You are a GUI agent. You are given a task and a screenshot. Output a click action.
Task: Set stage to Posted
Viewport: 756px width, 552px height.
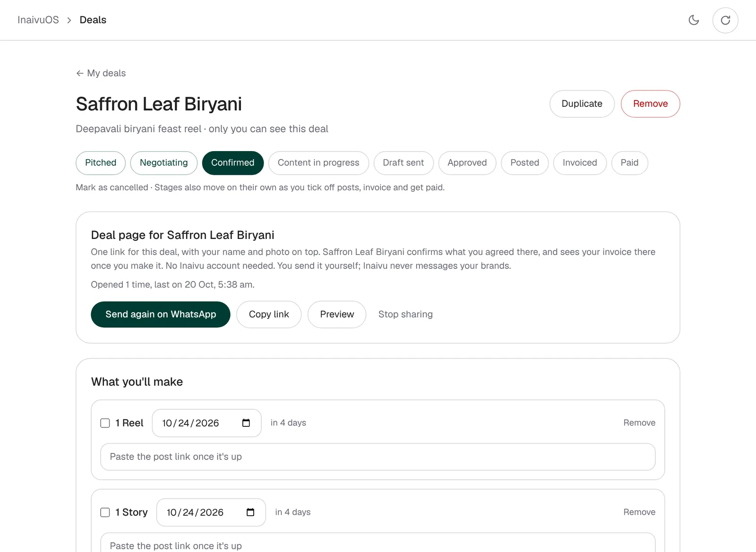(524, 163)
